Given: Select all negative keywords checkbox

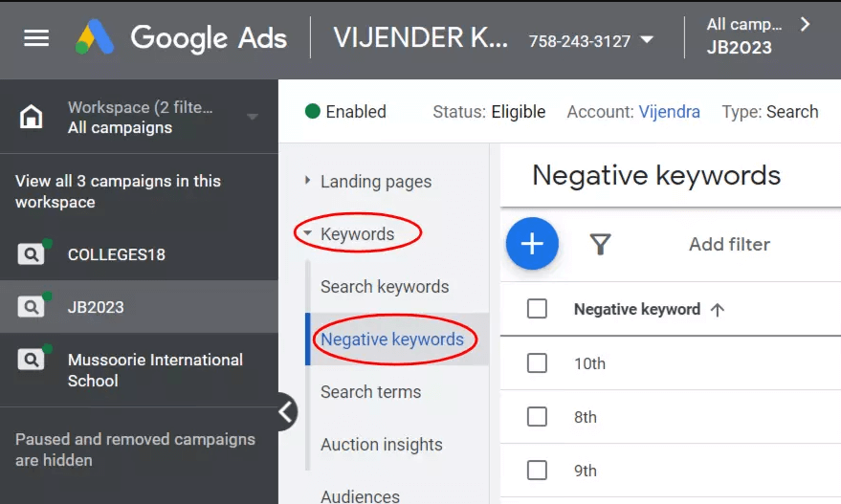Looking at the screenshot, I should pos(537,309).
